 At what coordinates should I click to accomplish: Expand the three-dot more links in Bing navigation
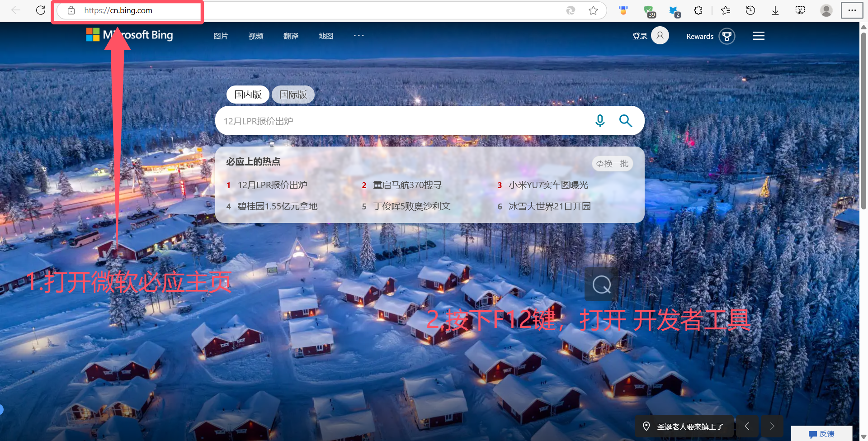pyautogui.click(x=359, y=36)
